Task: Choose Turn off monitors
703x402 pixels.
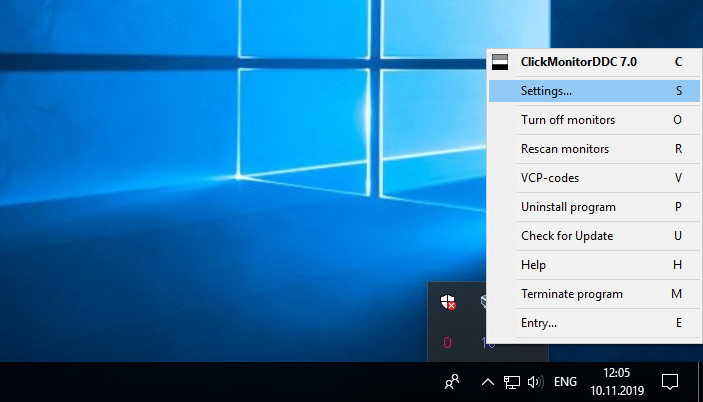Action: [x=594, y=120]
